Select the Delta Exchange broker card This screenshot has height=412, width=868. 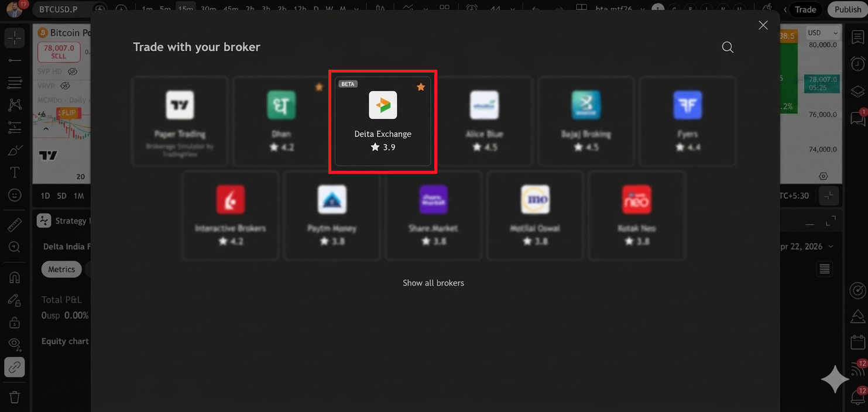coord(383,122)
